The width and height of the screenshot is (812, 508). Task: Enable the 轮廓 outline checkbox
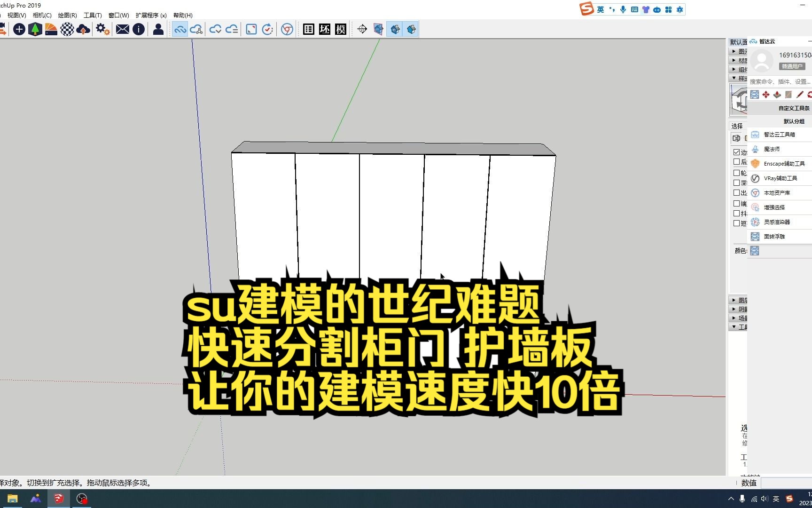737,173
